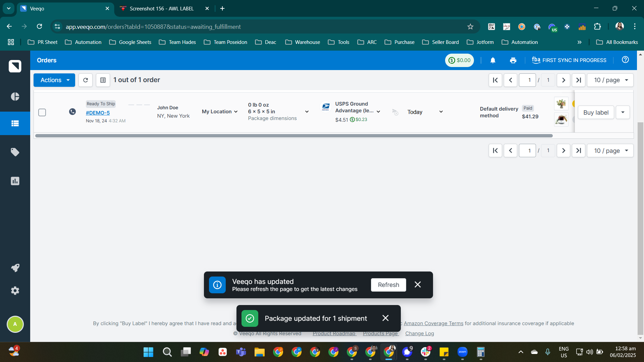
Task: Click the bottom page number input field
Action: click(527, 150)
